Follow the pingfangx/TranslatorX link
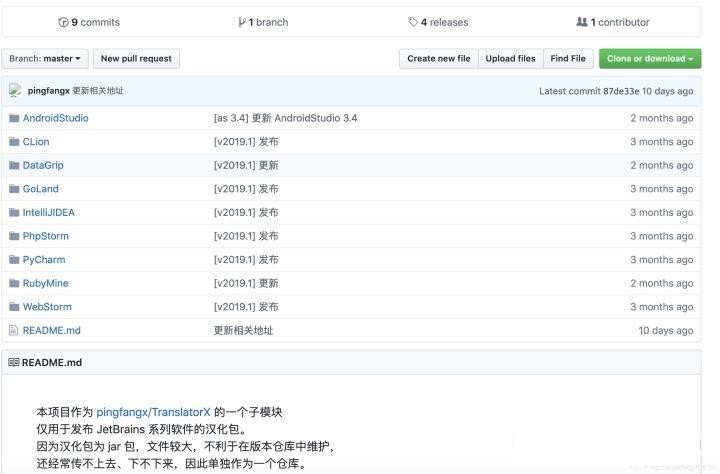 click(x=153, y=412)
